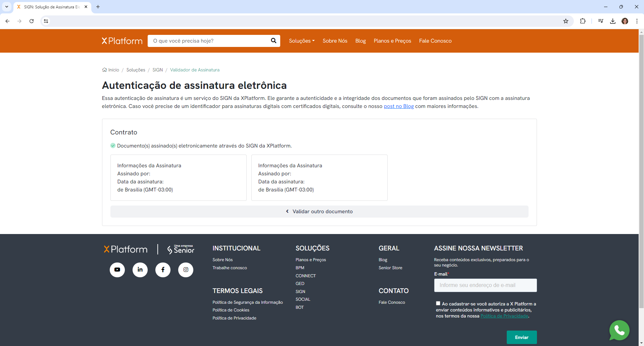Close the SIGN browser tab
The height and width of the screenshot is (346, 644).
86,7
